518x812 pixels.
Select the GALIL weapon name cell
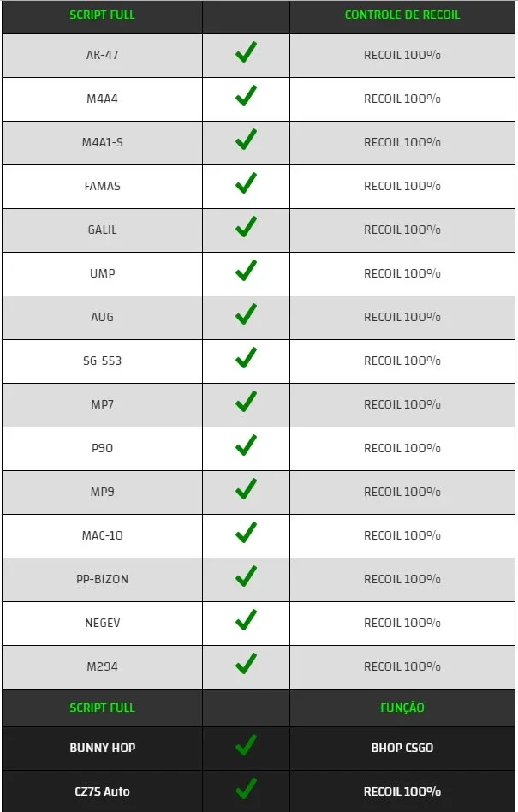(103, 230)
